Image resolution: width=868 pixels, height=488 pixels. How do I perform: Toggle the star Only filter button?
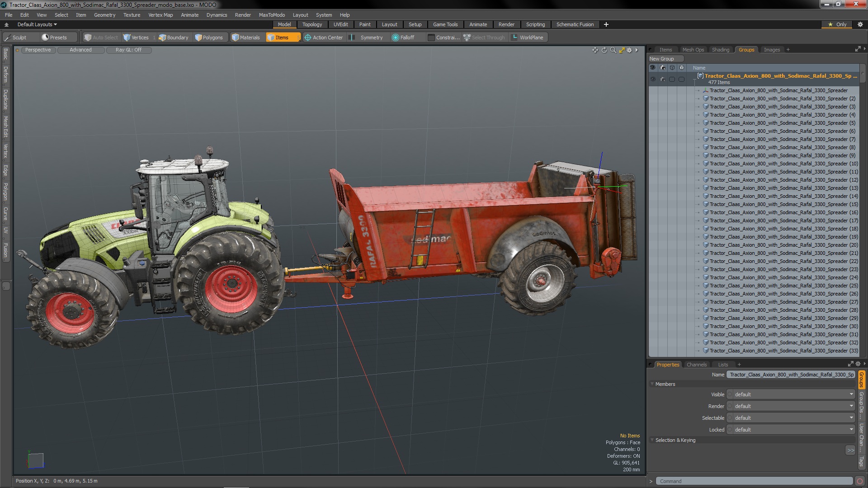pos(837,24)
